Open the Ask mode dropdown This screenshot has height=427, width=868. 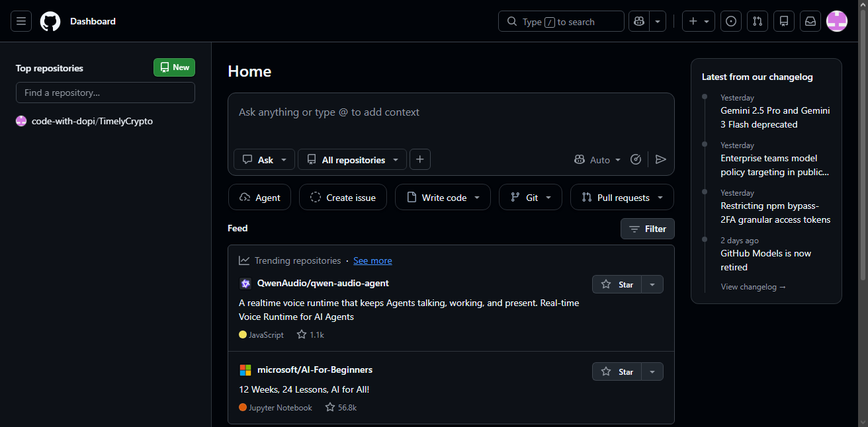[264, 159]
